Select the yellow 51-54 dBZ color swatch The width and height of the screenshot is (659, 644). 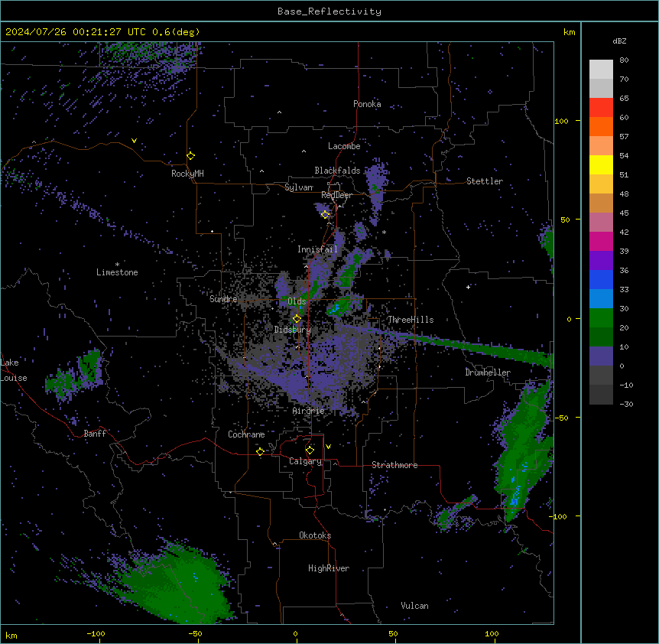601,164
